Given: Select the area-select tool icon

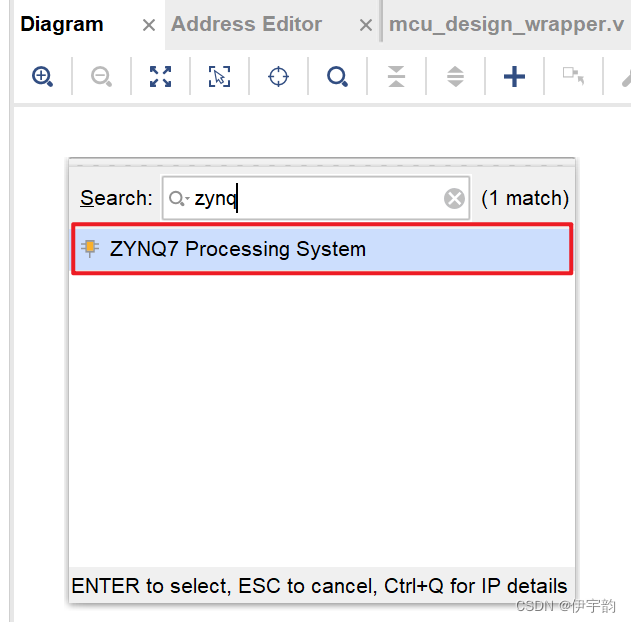Looking at the screenshot, I should pos(219,76).
